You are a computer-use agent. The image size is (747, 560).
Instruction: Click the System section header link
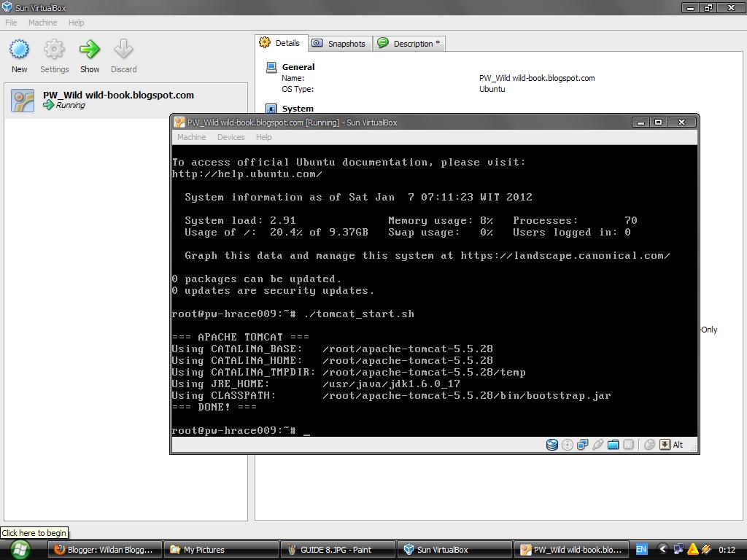click(298, 109)
